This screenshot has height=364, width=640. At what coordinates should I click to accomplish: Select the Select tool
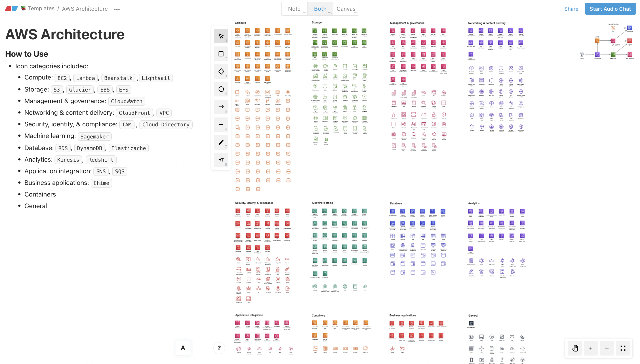coord(221,36)
